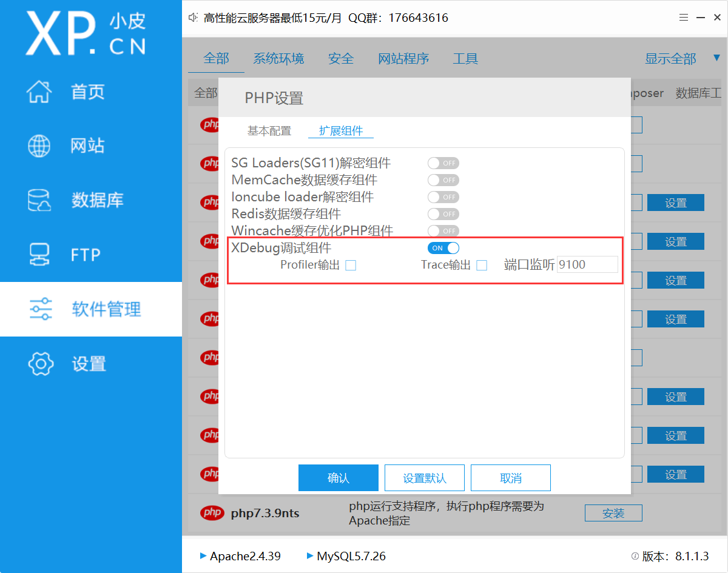Image resolution: width=728 pixels, height=573 pixels.
Task: Select the 工具 category tab
Action: coord(465,59)
